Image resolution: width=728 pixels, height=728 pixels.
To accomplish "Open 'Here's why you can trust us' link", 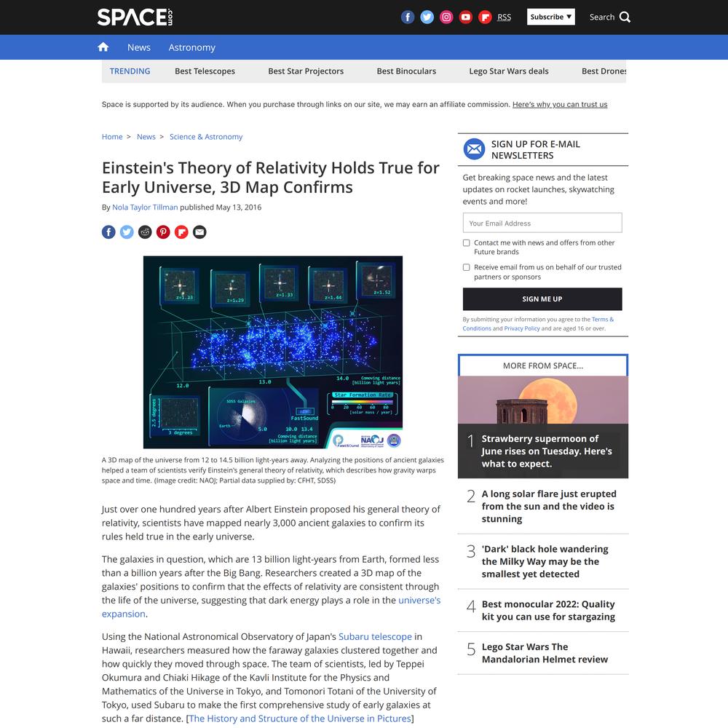I will (560, 104).
